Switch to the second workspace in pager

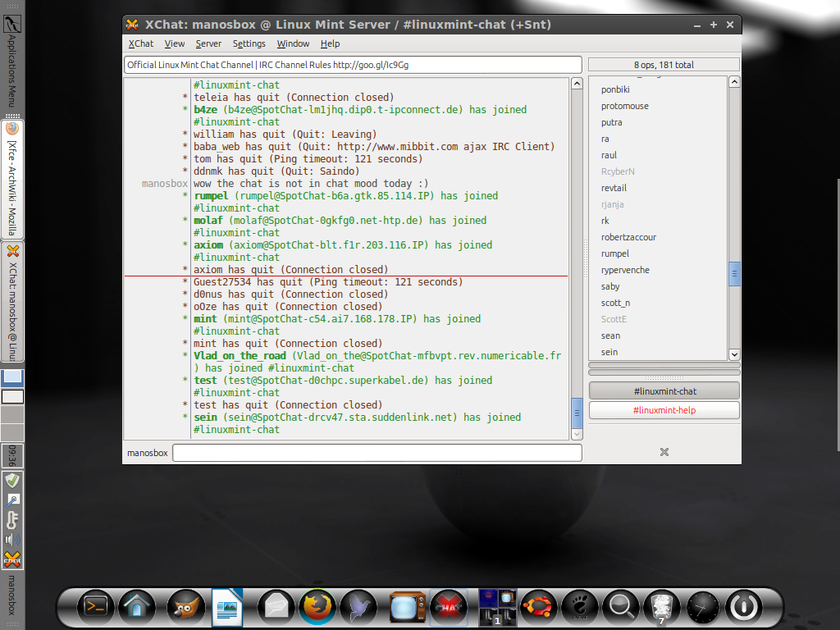11,396
